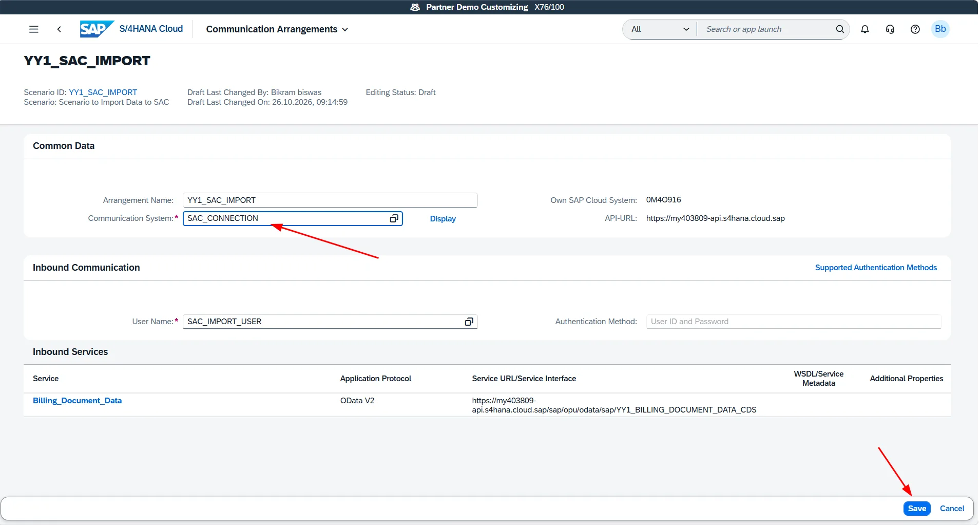Open the notifications bell
The height and width of the screenshot is (525, 980).
[865, 29]
